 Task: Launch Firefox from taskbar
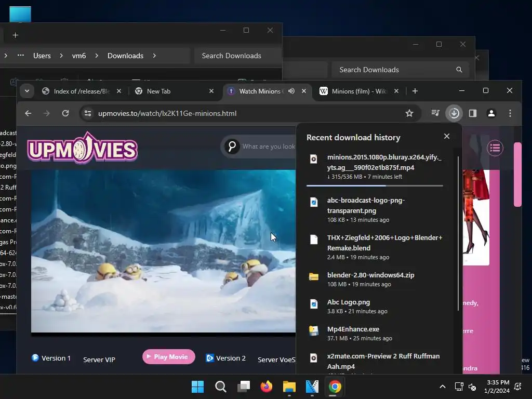[x=267, y=387]
